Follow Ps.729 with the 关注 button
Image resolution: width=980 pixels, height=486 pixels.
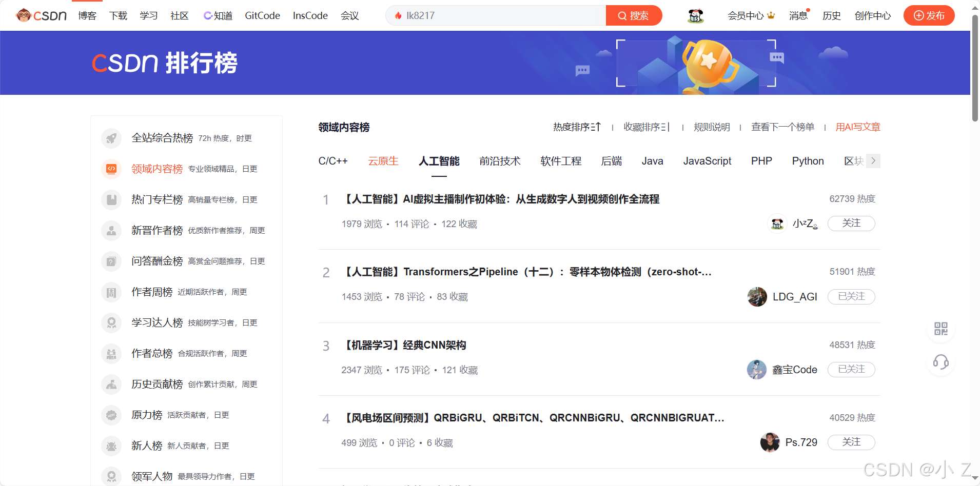[x=851, y=442]
